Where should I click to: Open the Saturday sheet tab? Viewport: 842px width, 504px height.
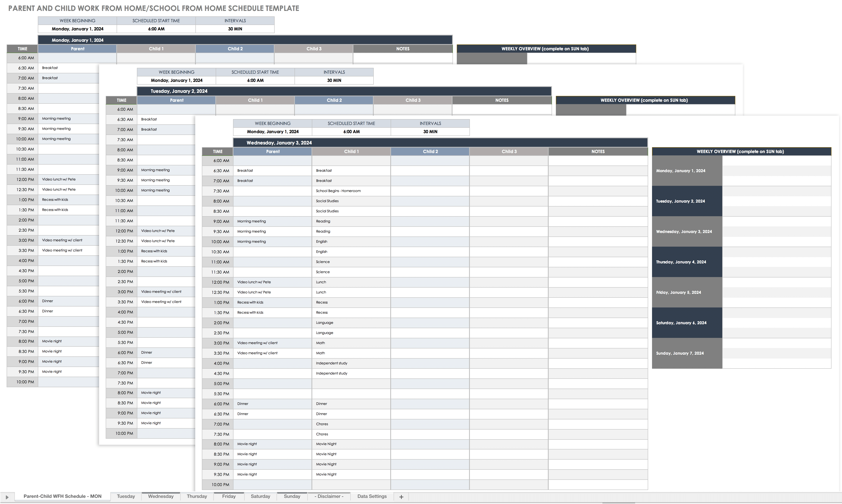[260, 496]
